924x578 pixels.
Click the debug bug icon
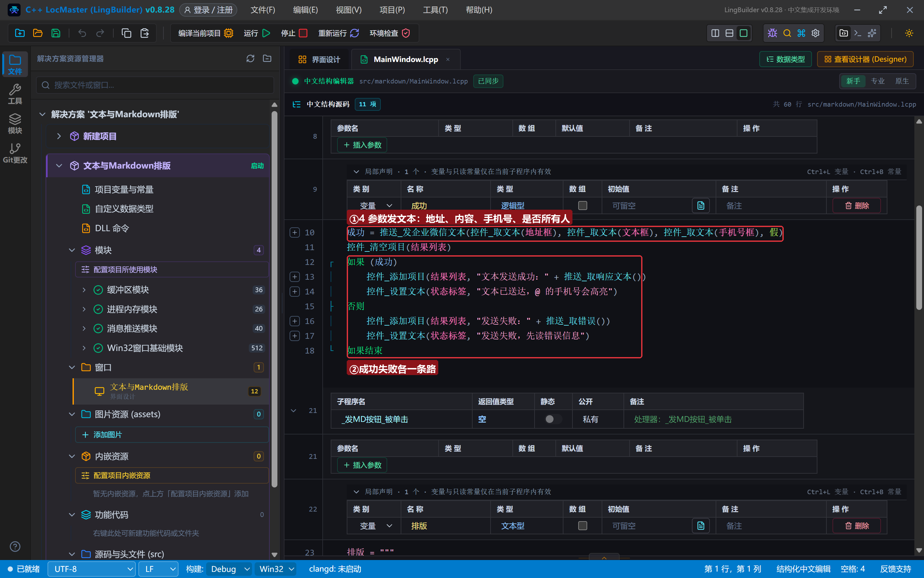(772, 33)
